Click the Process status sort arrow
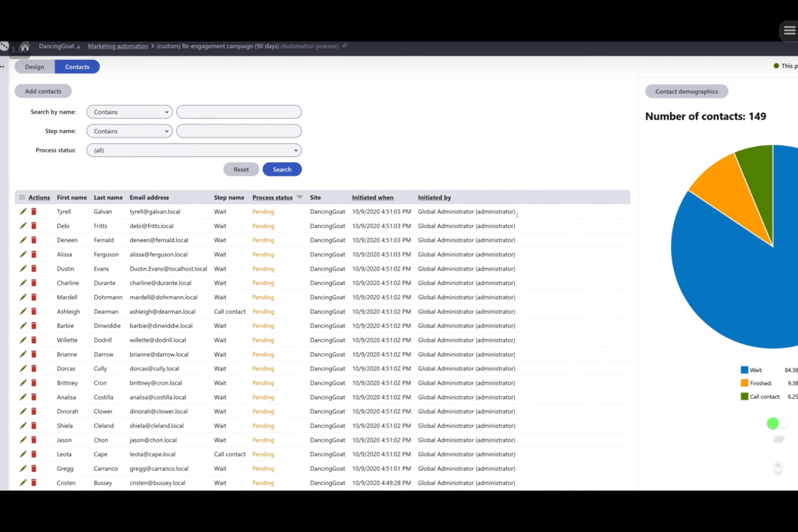798x532 pixels. pos(299,198)
